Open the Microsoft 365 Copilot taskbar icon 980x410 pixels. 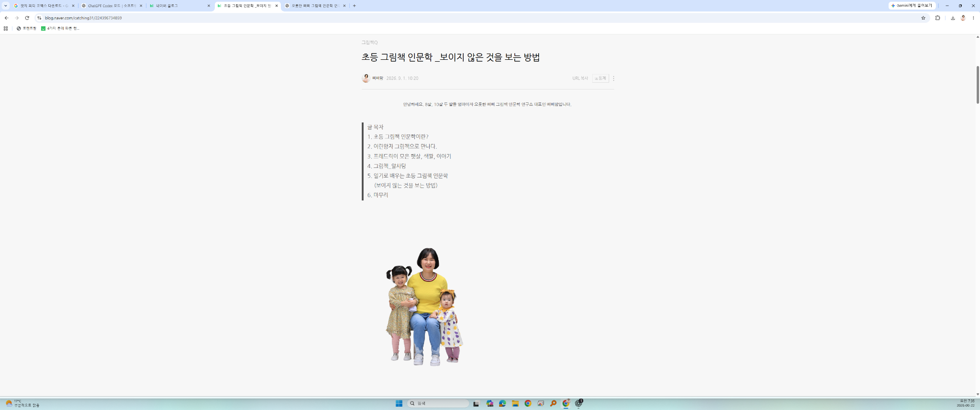tap(490, 403)
